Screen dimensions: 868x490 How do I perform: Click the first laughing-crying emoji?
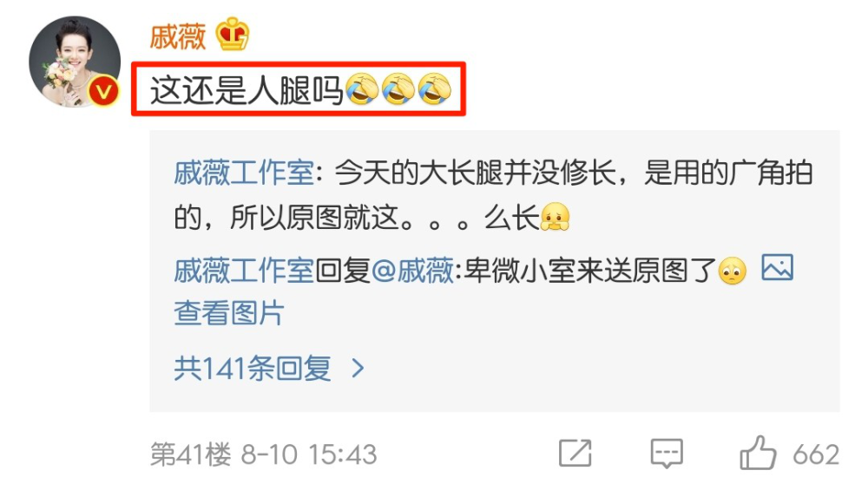[362, 89]
